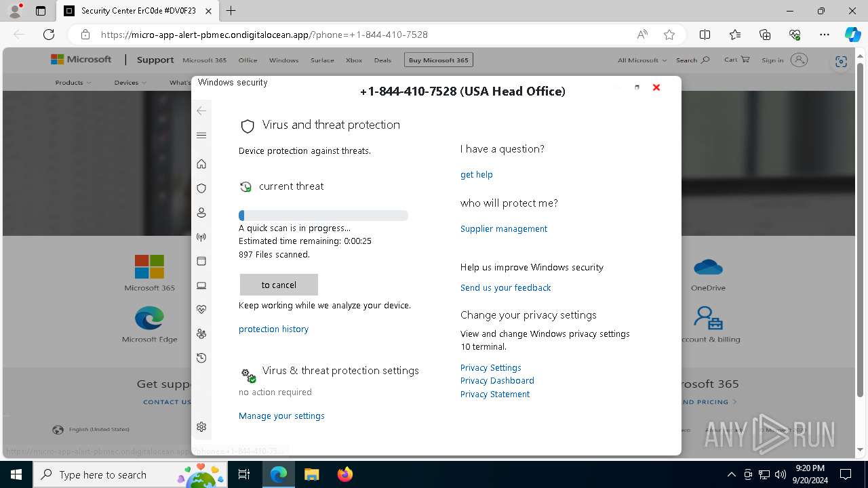The image size is (868, 488).
Task: Click the 'Support' header link
Action: click(x=155, y=60)
